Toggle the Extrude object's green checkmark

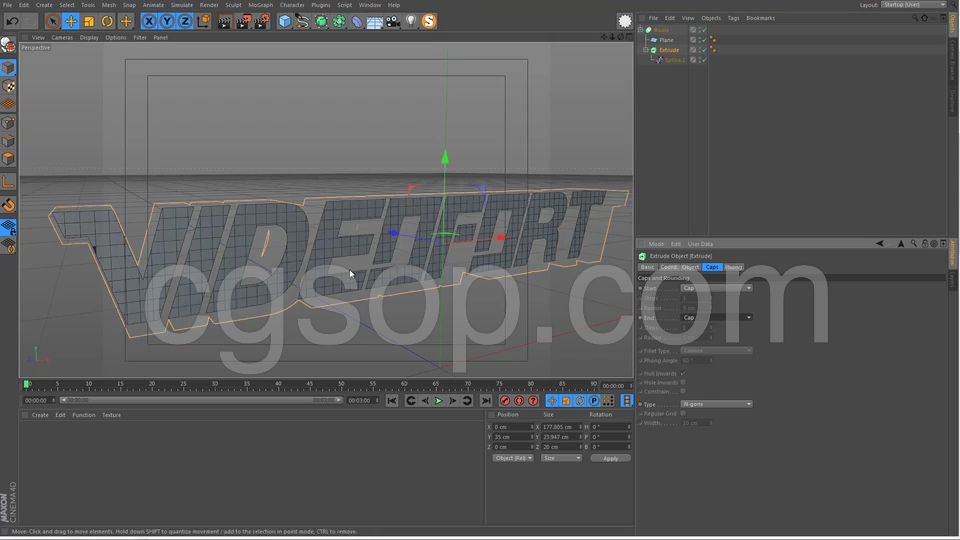coord(703,50)
